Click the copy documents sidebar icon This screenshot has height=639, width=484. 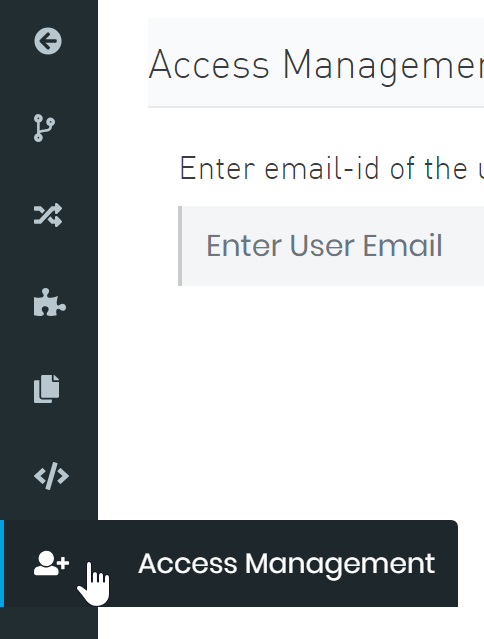click(x=46, y=389)
